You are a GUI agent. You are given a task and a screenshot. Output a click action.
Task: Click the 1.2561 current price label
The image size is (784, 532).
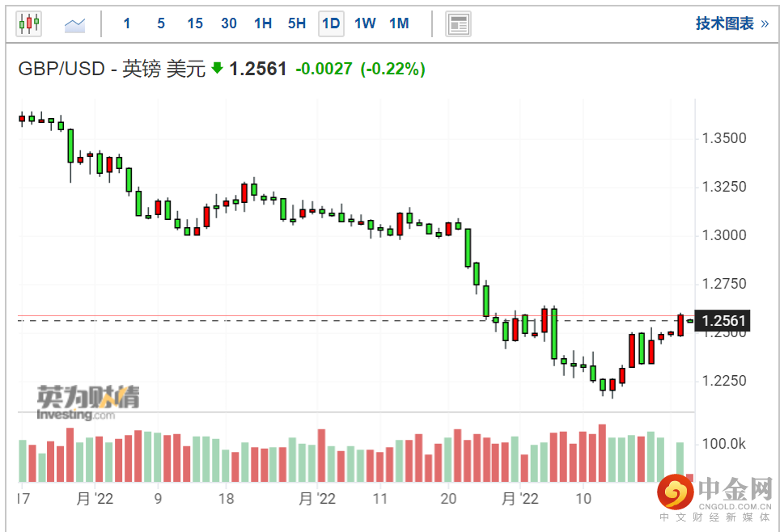723,321
